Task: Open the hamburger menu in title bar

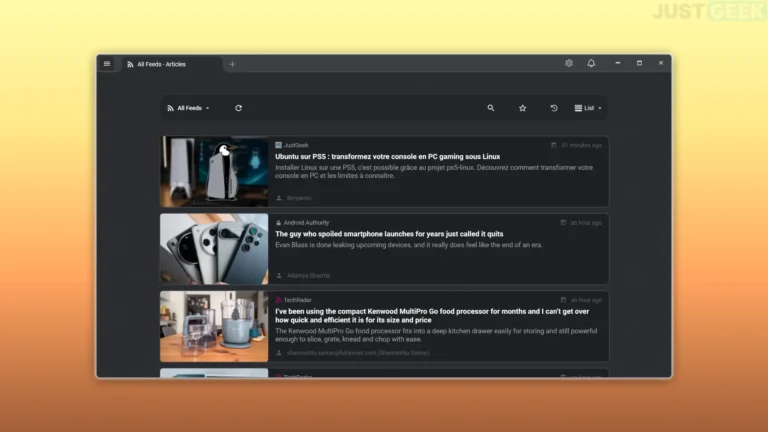Action: [107, 64]
